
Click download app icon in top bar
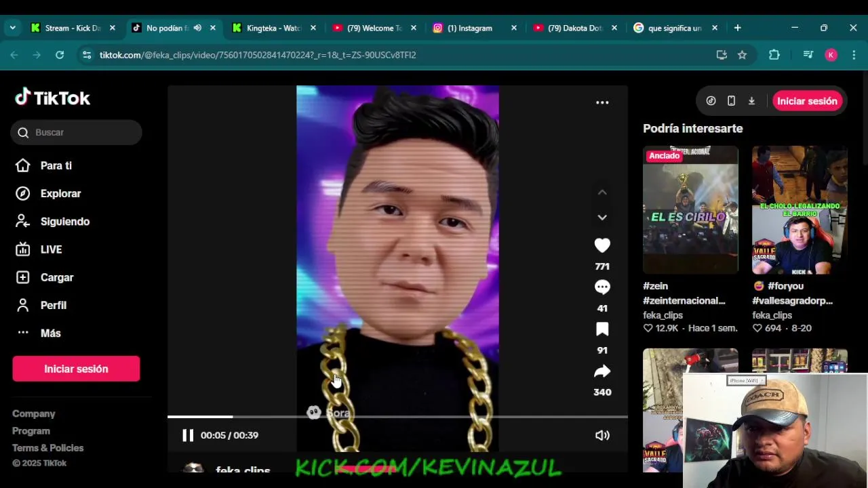(x=751, y=101)
